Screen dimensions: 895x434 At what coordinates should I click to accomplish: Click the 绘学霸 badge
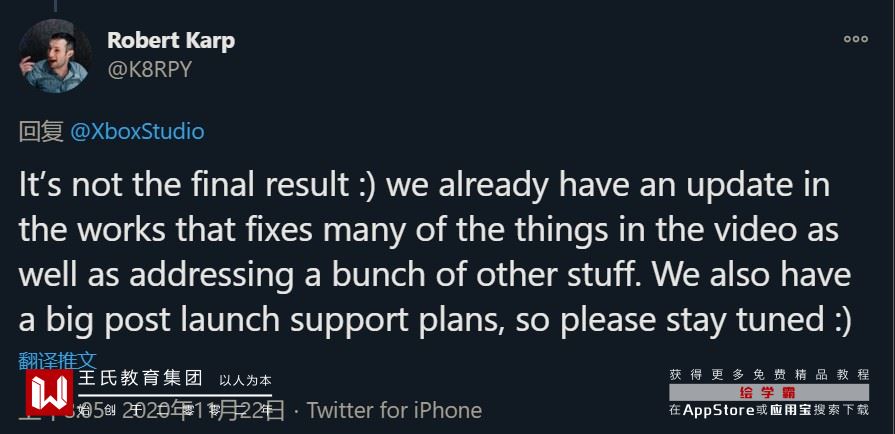coord(767,392)
